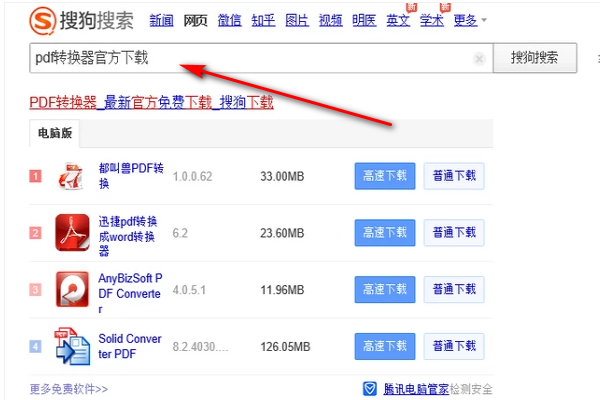Screen dimensions: 600x400
Task: Click 高速下载 for AnyBizSoft PDF Converter
Action: pos(385,289)
